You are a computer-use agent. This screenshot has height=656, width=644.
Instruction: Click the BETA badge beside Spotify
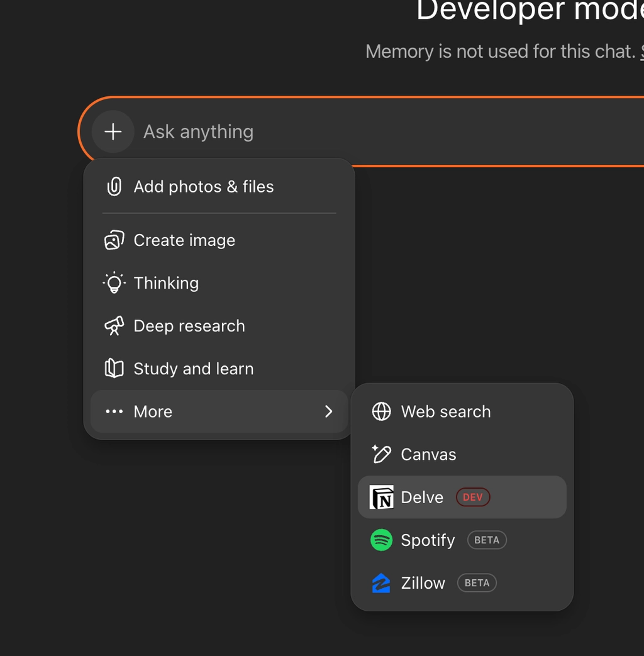pos(487,540)
